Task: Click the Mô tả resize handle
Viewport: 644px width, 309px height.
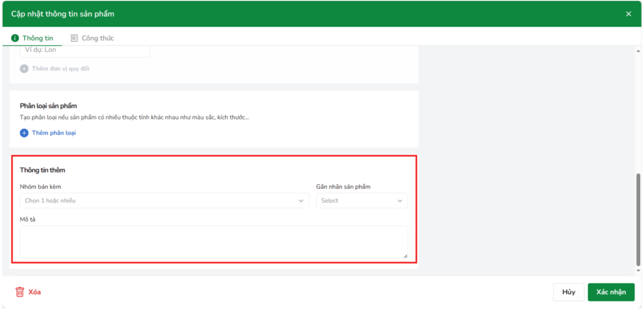Action: click(x=405, y=256)
